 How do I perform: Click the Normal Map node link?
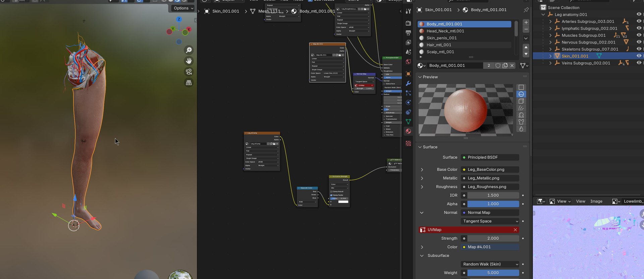tap(490, 213)
